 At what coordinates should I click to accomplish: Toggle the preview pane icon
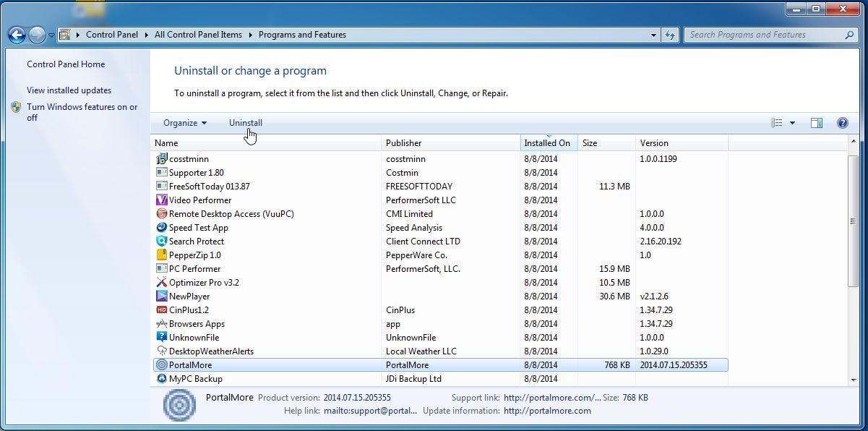coord(817,123)
